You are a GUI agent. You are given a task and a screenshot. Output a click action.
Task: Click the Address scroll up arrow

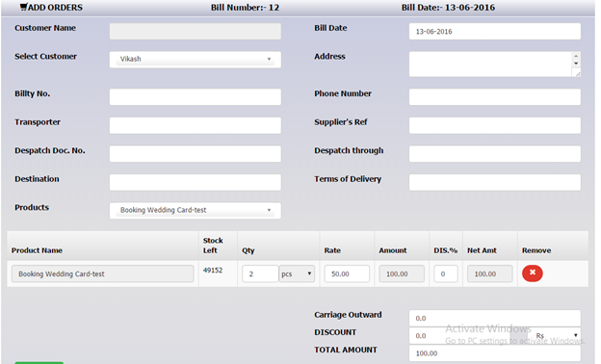[x=576, y=56]
